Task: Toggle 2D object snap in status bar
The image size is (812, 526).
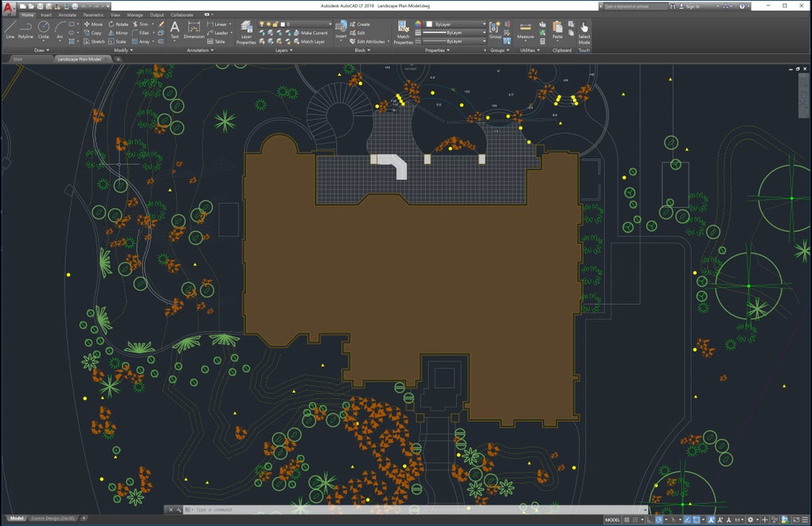Action: pyautogui.click(x=697, y=520)
